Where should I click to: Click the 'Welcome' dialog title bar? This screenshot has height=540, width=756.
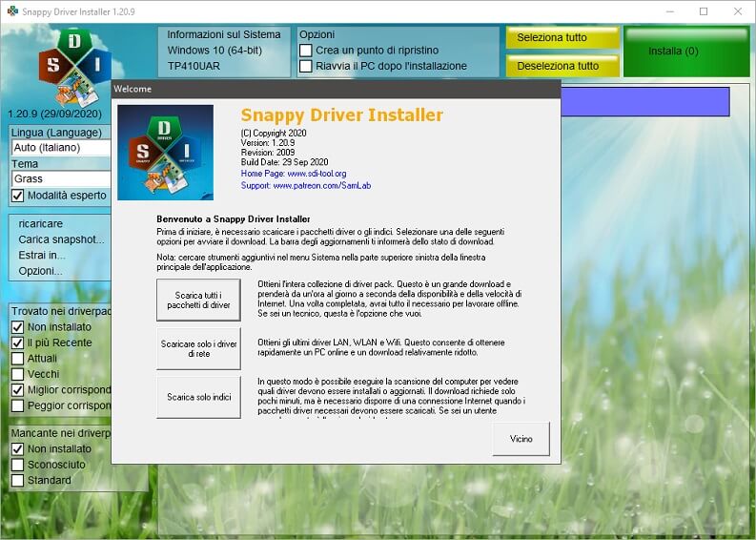(337, 90)
